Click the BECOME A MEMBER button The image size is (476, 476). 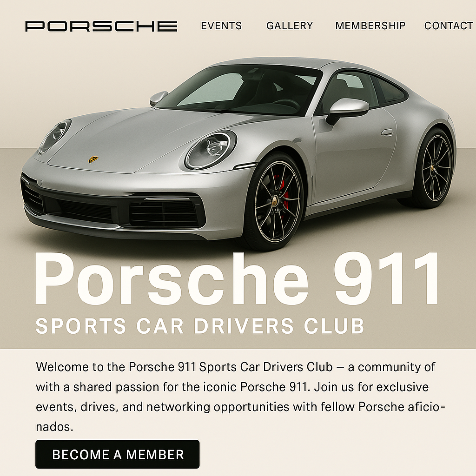tap(118, 454)
